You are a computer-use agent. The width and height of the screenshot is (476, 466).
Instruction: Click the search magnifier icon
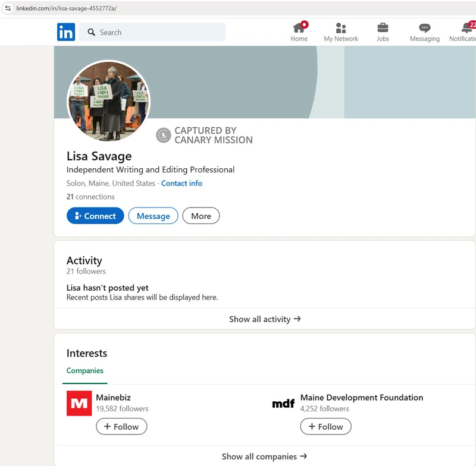tap(92, 32)
